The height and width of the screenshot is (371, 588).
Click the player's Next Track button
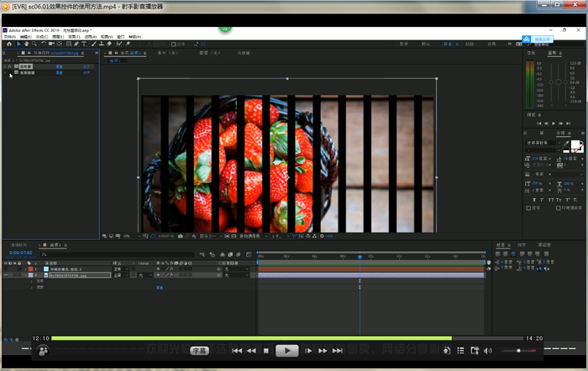click(338, 351)
